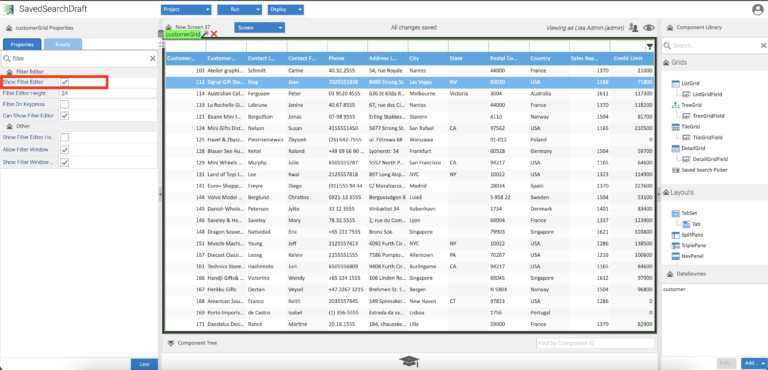The image size is (768, 370).
Task: Open the Run dropdown menu
Action: coord(240,10)
